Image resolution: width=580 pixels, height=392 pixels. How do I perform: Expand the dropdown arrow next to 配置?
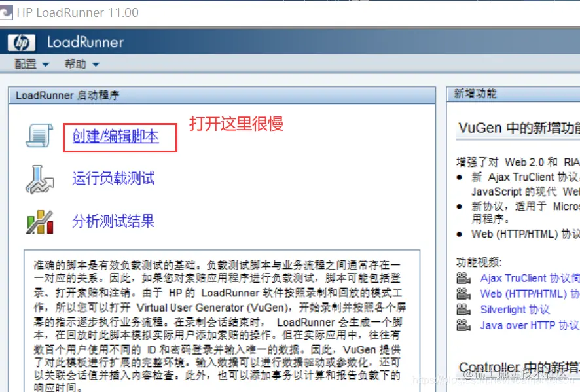click(x=46, y=65)
